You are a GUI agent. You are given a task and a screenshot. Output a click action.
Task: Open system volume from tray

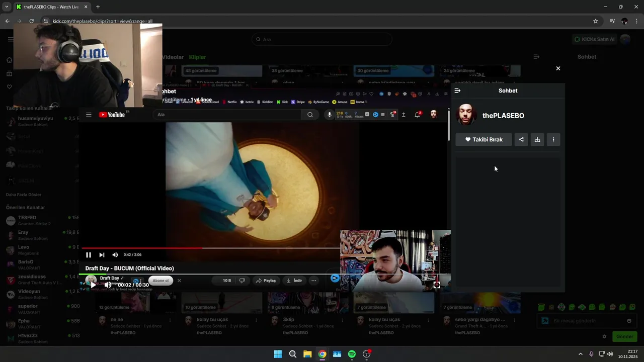(x=610, y=354)
